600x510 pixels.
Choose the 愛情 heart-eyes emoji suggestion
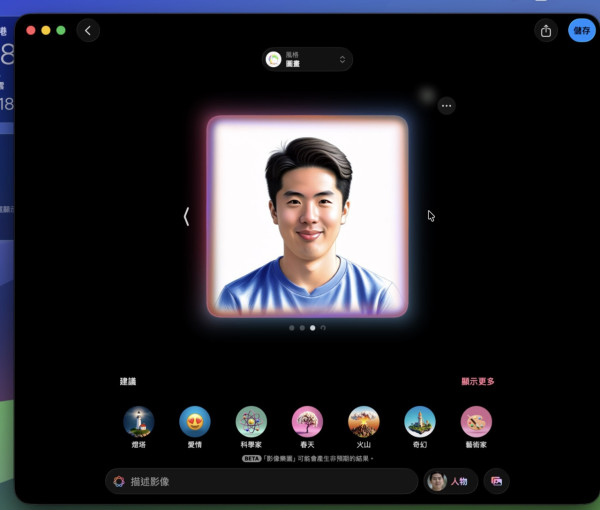click(x=195, y=427)
